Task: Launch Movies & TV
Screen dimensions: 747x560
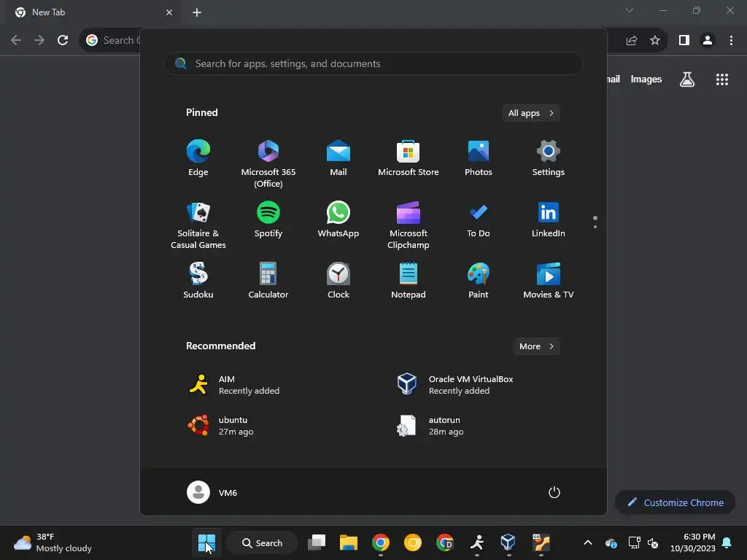Action: coord(549,281)
